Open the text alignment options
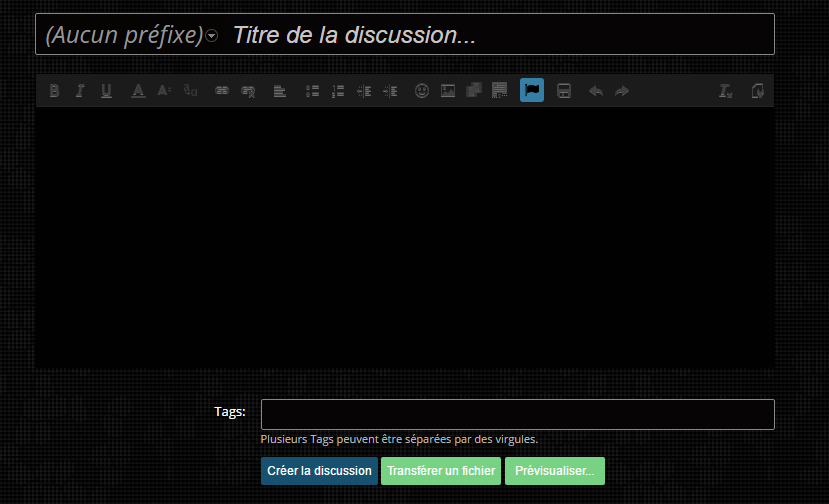The image size is (829, 504). click(280, 91)
